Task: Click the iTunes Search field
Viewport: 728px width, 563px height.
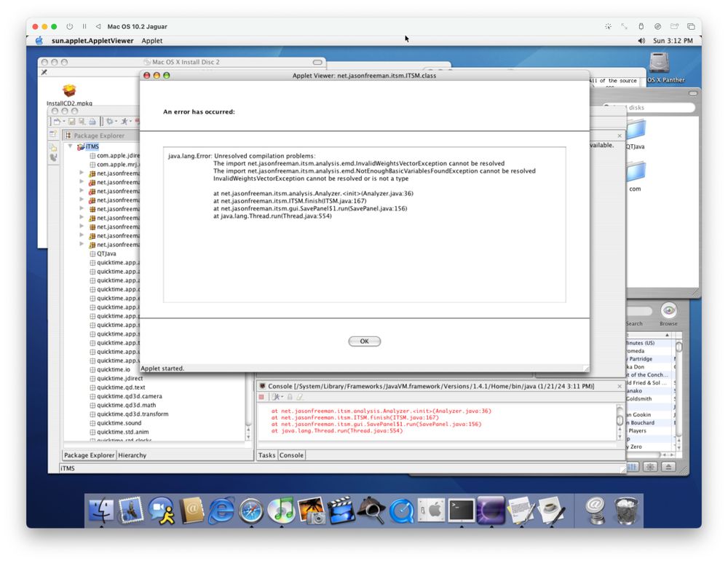Action: (639, 311)
